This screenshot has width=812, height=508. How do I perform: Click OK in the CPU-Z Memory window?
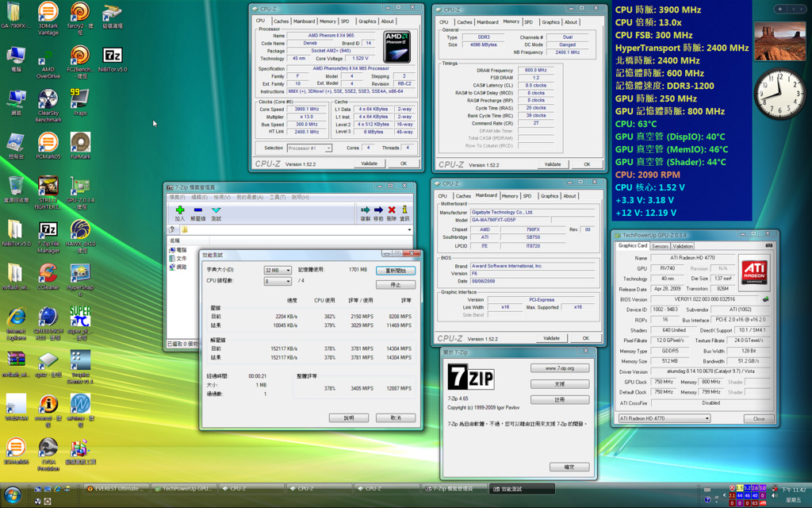(587, 164)
